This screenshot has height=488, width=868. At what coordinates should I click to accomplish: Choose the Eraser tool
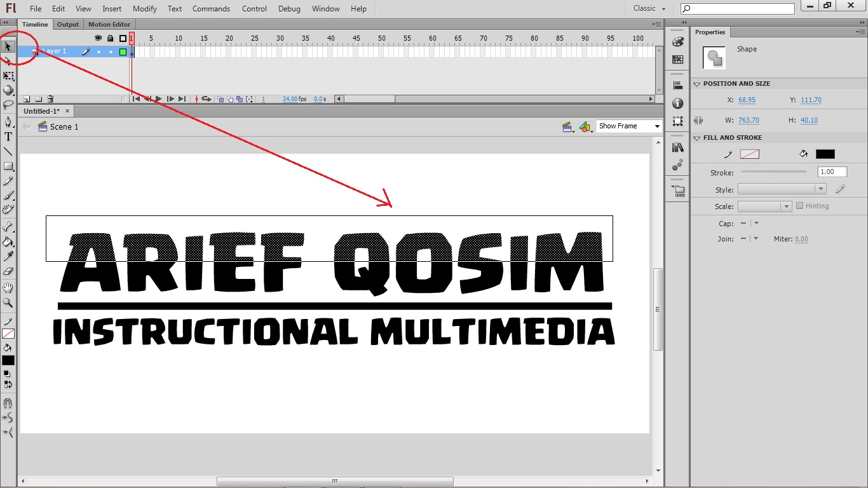click(x=8, y=271)
